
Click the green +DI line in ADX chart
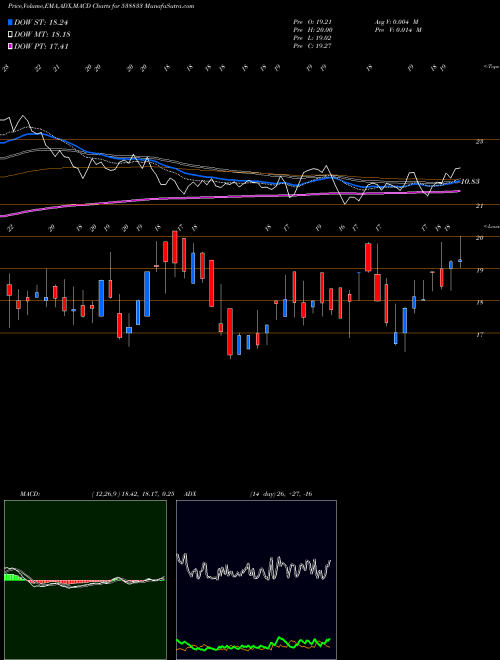(253, 644)
